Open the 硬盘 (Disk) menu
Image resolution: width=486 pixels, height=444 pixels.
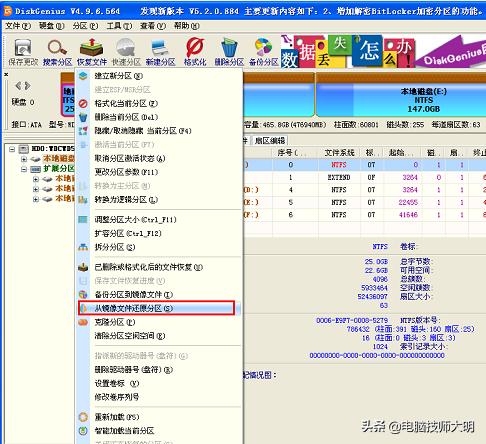(x=51, y=26)
